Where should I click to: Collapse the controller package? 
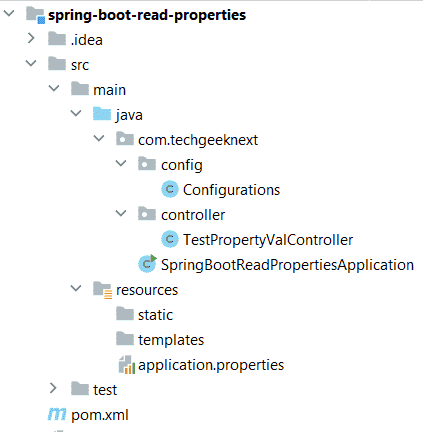pyautogui.click(x=121, y=213)
